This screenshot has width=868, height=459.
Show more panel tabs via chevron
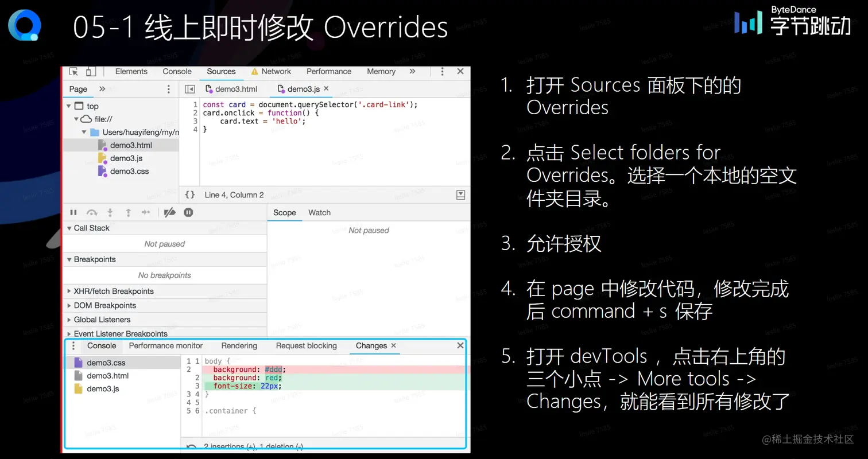pyautogui.click(x=412, y=72)
